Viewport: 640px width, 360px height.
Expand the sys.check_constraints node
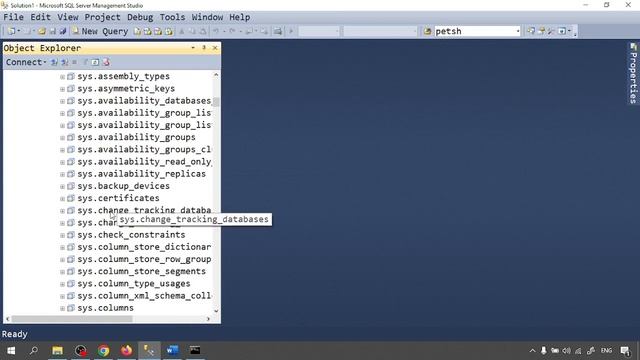click(62, 235)
